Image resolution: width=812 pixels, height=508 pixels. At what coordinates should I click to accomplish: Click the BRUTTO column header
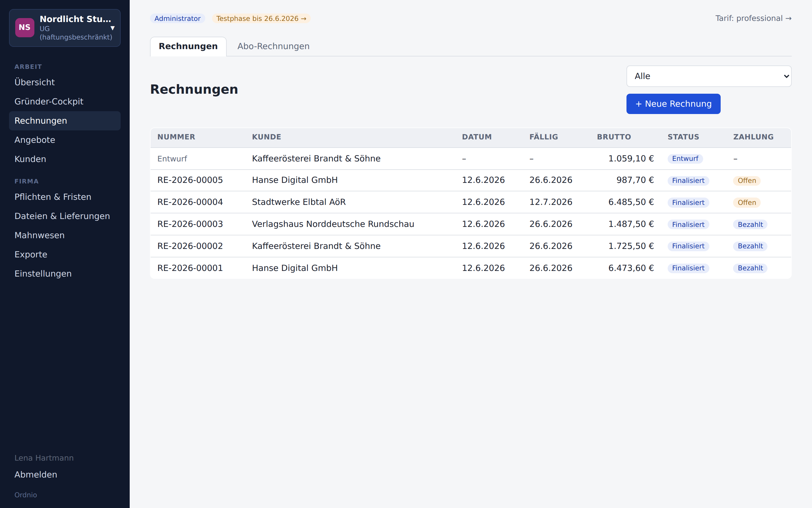pyautogui.click(x=614, y=137)
